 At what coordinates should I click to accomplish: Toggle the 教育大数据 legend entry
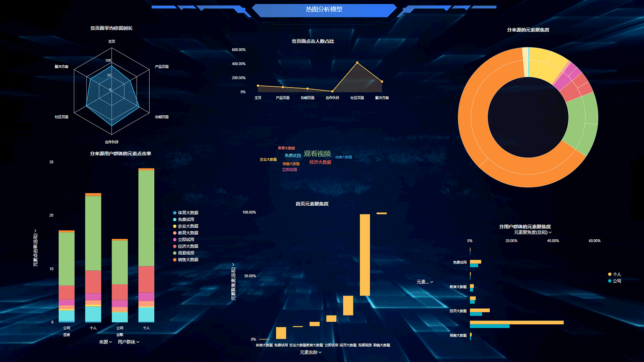[x=186, y=233]
